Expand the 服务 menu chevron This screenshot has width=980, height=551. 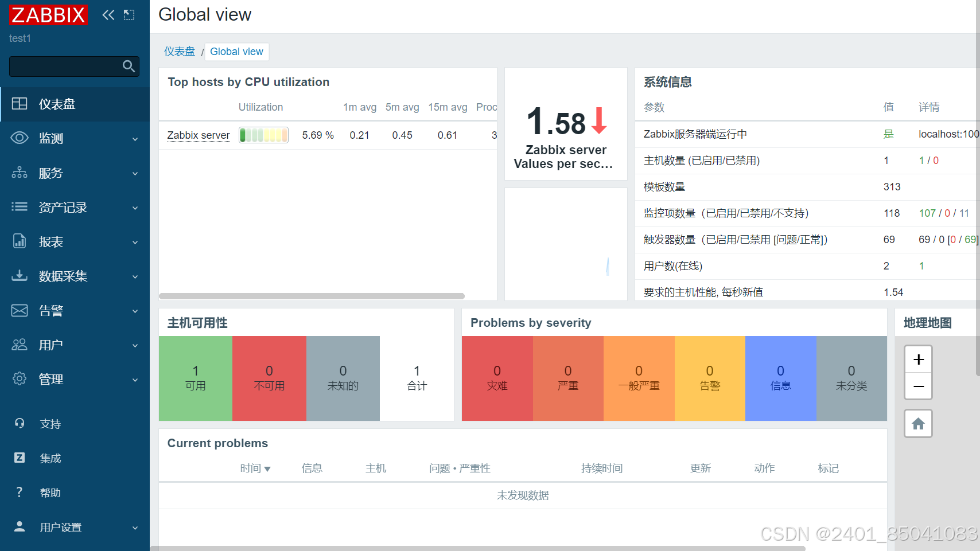pos(135,173)
